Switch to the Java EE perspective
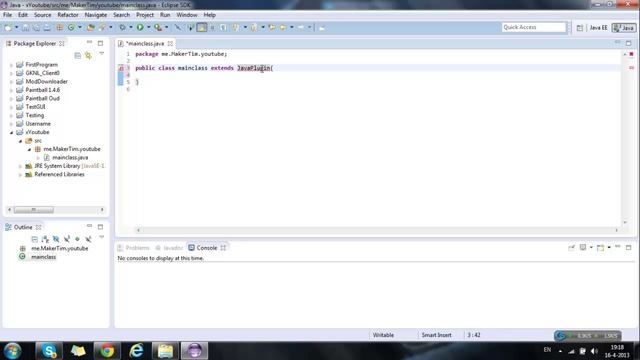Image resolution: width=640 pixels, height=360 pixels. tap(598, 28)
